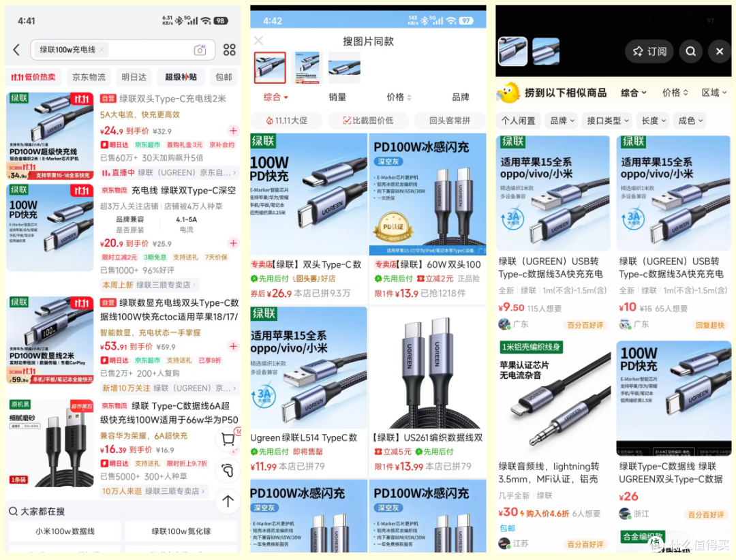Open the 品牌 filter in 搜图片同款
The width and height of the screenshot is (736, 560).
pos(460,97)
